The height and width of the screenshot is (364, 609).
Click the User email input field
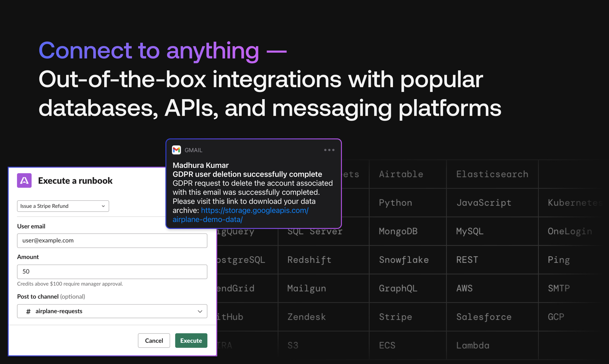[112, 240]
